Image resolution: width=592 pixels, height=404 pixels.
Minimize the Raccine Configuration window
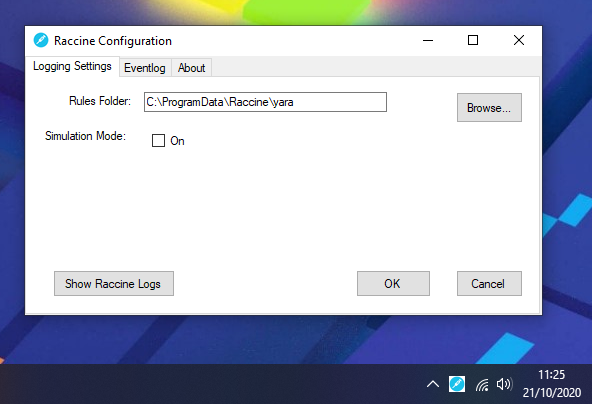(x=428, y=40)
